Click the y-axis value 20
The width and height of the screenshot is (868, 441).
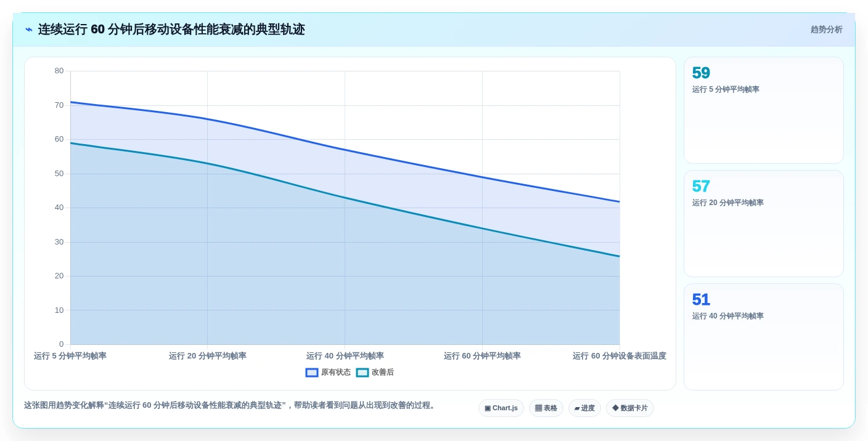tap(59, 276)
